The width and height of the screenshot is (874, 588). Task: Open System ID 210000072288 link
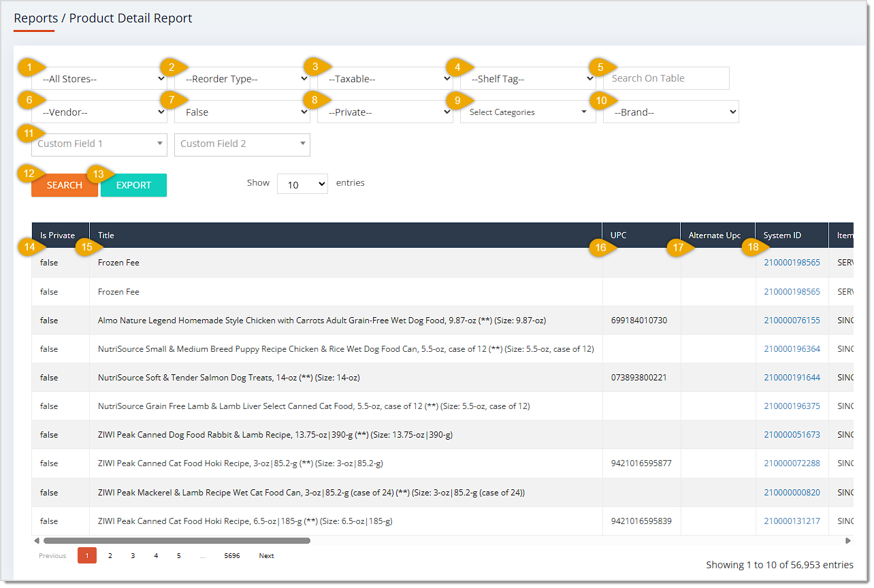[792, 463]
